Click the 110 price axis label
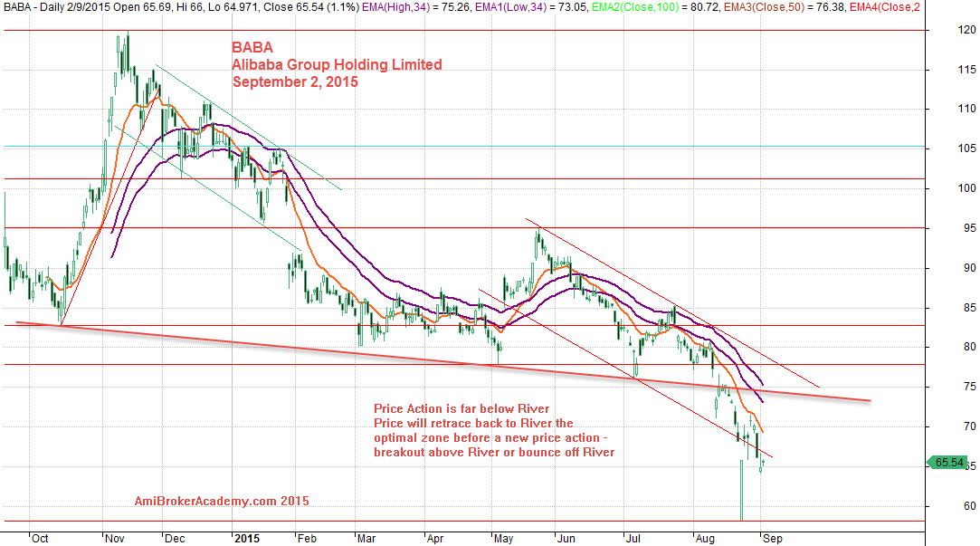980x546 pixels. click(x=966, y=109)
